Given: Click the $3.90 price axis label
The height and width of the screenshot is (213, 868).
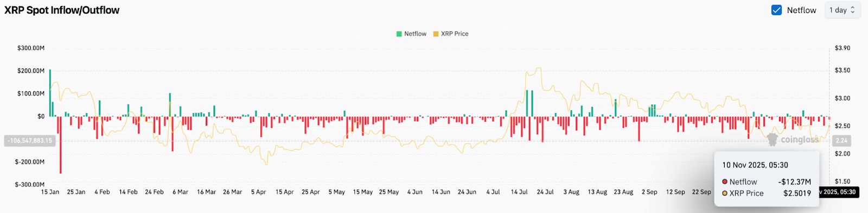Looking at the screenshot, I should point(843,48).
